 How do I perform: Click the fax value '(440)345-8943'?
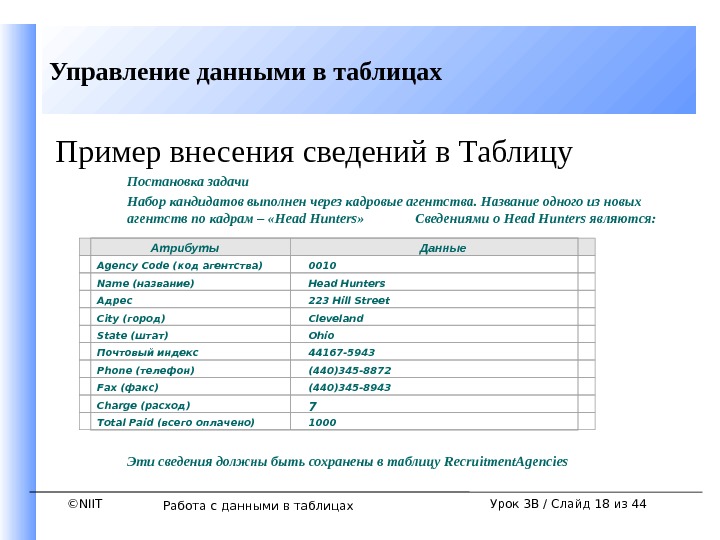click(x=350, y=388)
